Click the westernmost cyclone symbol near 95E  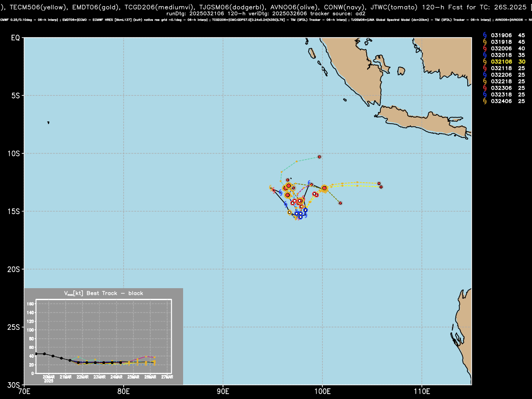tap(271, 188)
